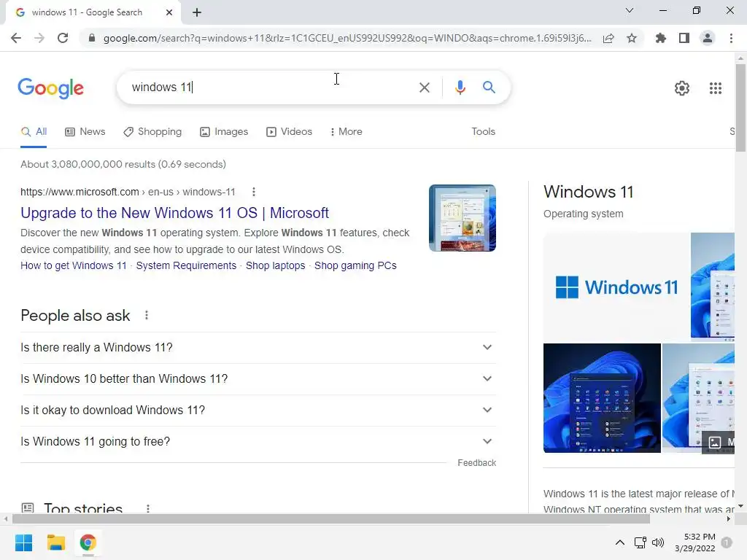Click the scroll-down arrow of vertical scrollbar
This screenshot has height=560, width=747.
[740, 506]
